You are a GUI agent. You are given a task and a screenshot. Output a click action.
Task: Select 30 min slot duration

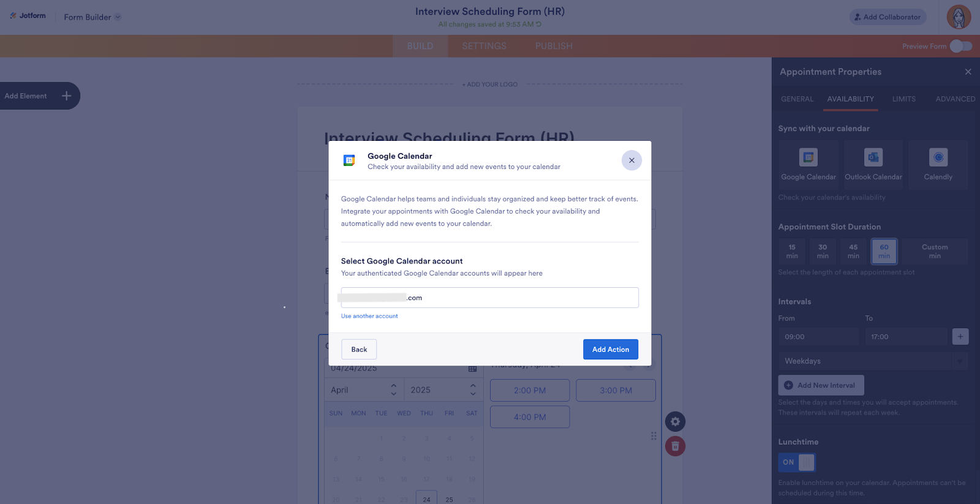(x=823, y=251)
